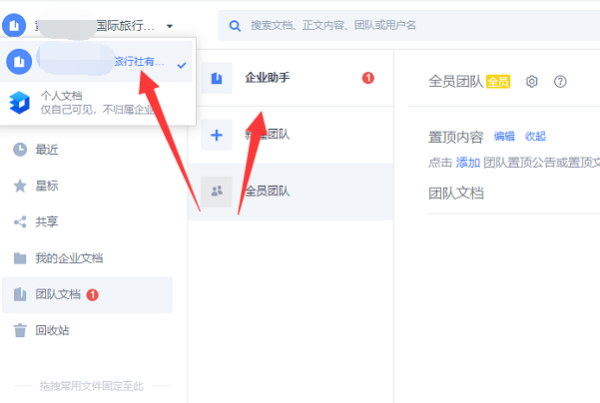Click the star icon beside 星标

point(20,186)
